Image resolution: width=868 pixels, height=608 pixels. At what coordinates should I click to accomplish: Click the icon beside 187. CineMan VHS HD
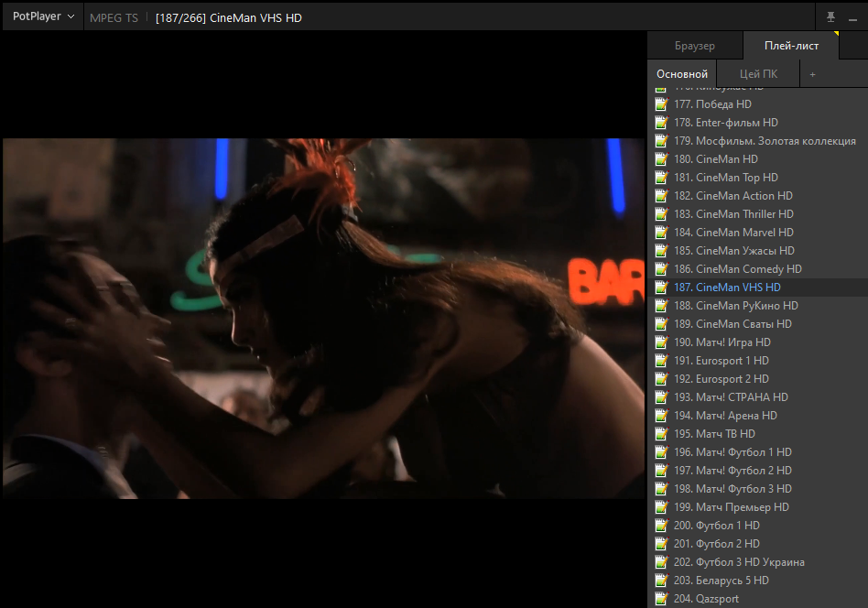click(661, 287)
